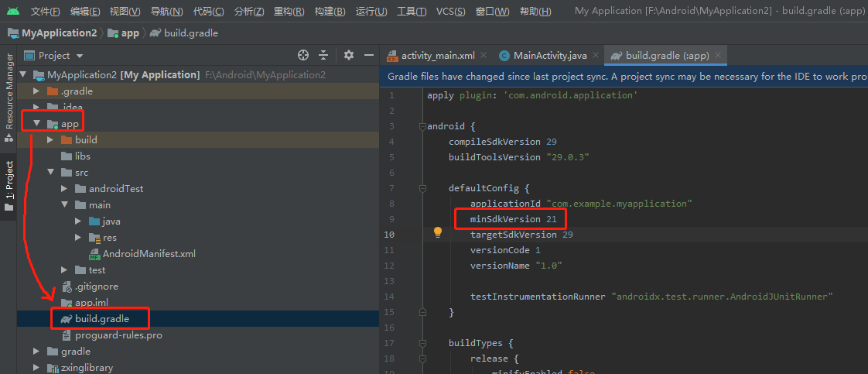This screenshot has width=868, height=374.
Task: Expand the .idea folder arrow
Action: coord(36,107)
